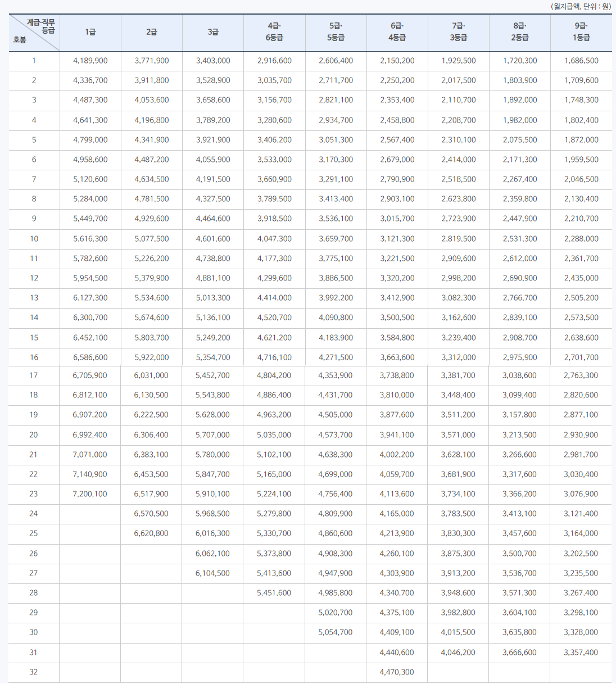Select the 4,002,200 value
616x693 pixels.
(397, 455)
